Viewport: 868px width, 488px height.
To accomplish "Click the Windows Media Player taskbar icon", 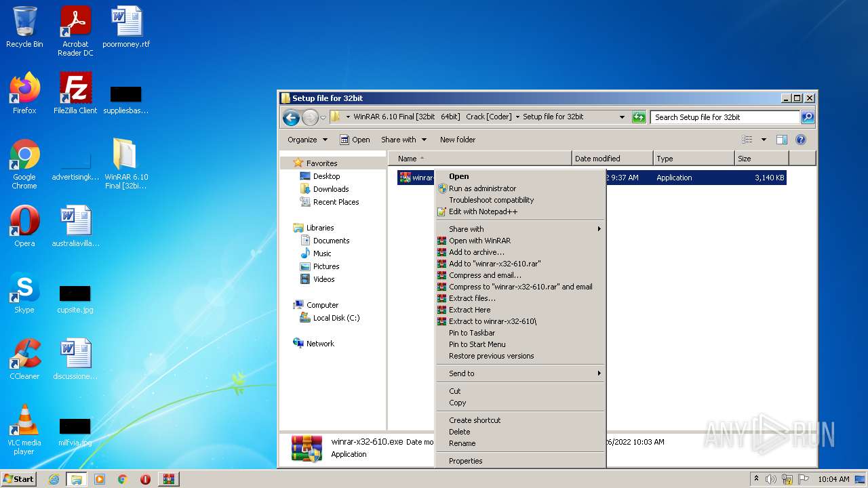I will tap(100, 479).
